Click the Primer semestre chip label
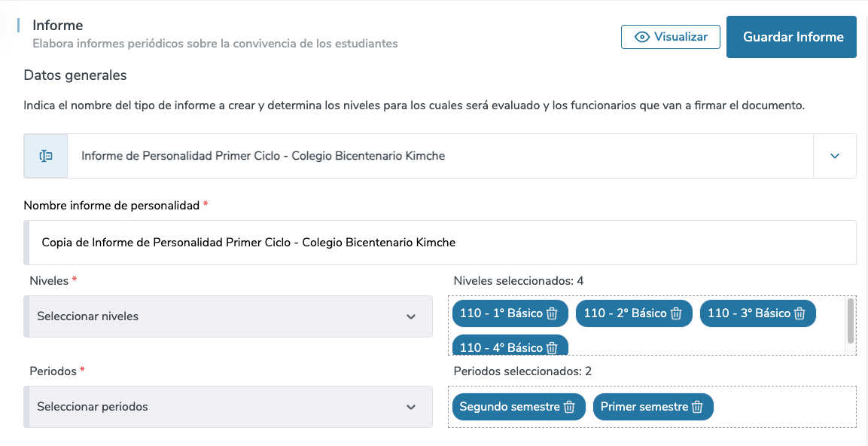 point(644,407)
